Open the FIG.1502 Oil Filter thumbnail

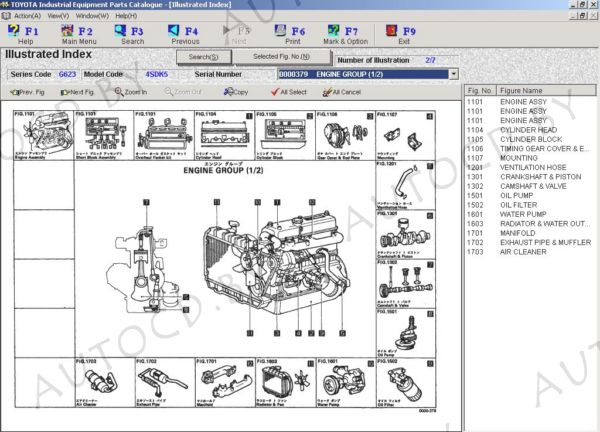[406, 383]
